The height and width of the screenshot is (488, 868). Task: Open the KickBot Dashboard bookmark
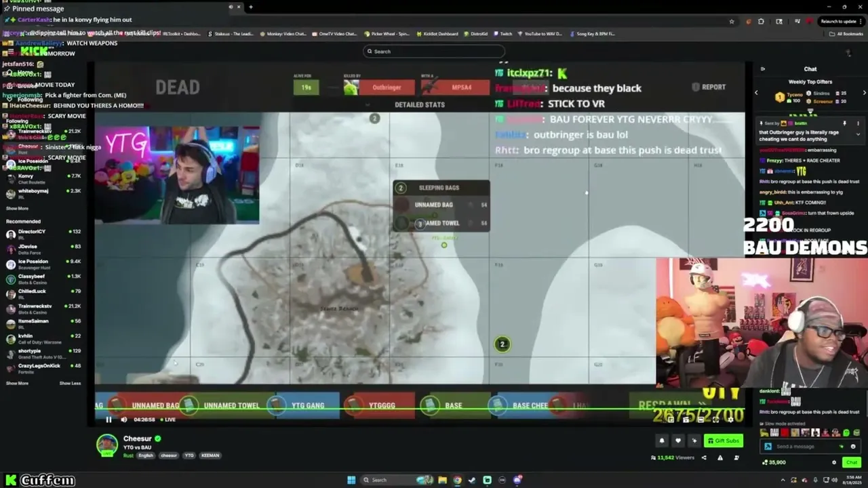tap(437, 34)
